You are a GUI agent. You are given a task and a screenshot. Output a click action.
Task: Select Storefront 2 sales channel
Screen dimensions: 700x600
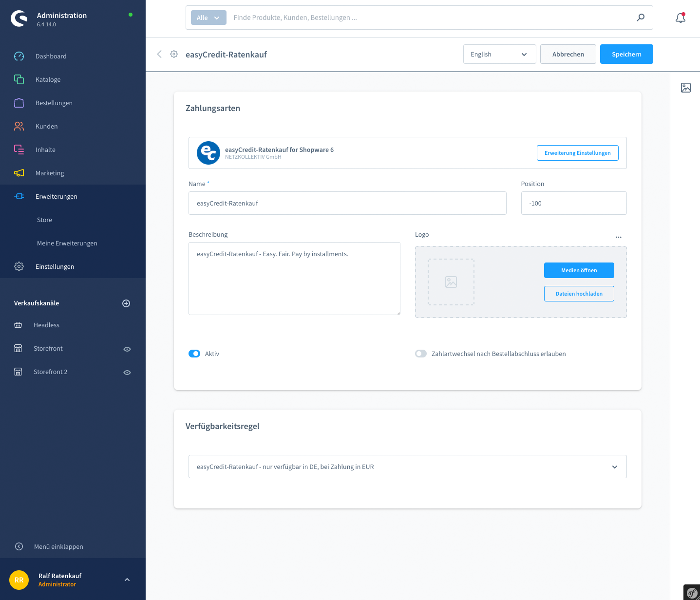coord(51,372)
